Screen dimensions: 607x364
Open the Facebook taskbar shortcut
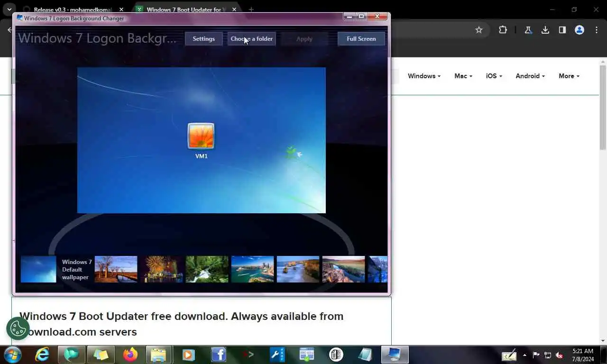click(x=218, y=355)
